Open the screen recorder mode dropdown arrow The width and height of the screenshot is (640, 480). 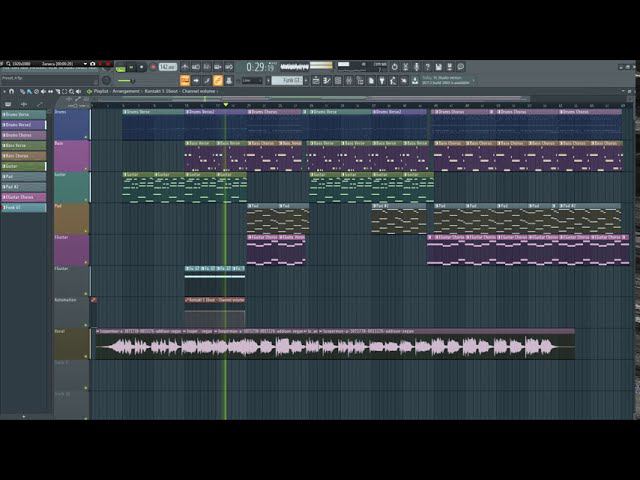(x=85, y=64)
